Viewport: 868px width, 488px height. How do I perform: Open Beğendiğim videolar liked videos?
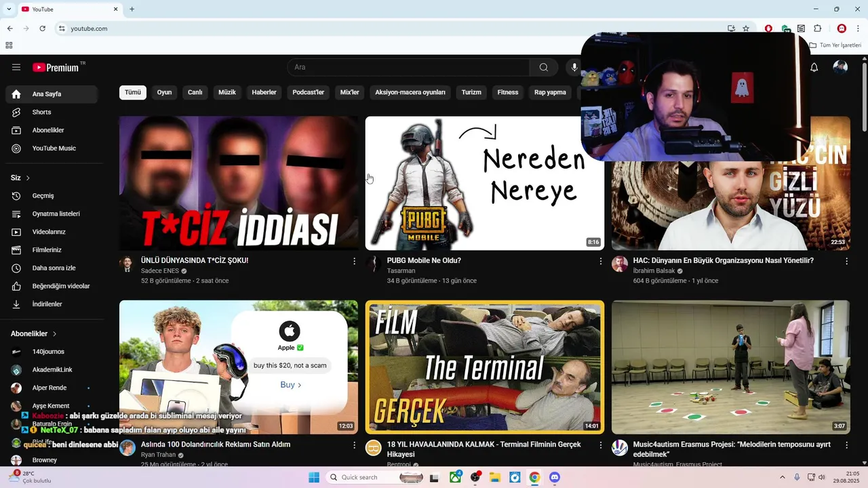[52, 286]
